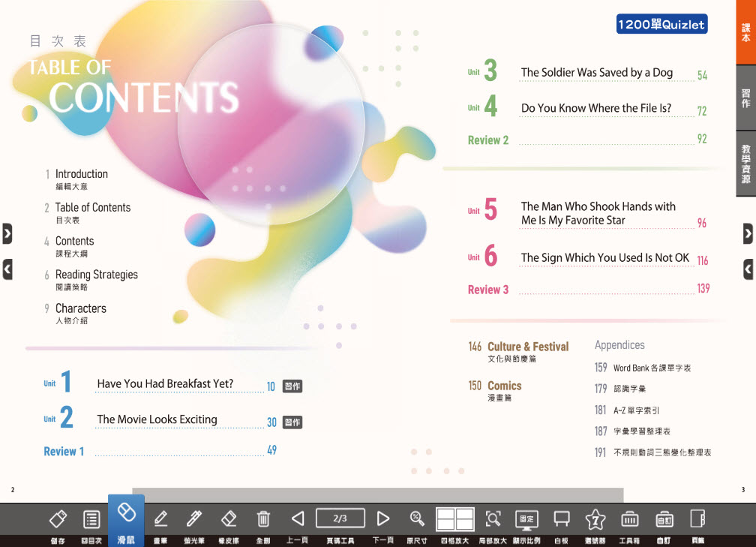Open the whiteboard (白板) tool

click(561, 518)
